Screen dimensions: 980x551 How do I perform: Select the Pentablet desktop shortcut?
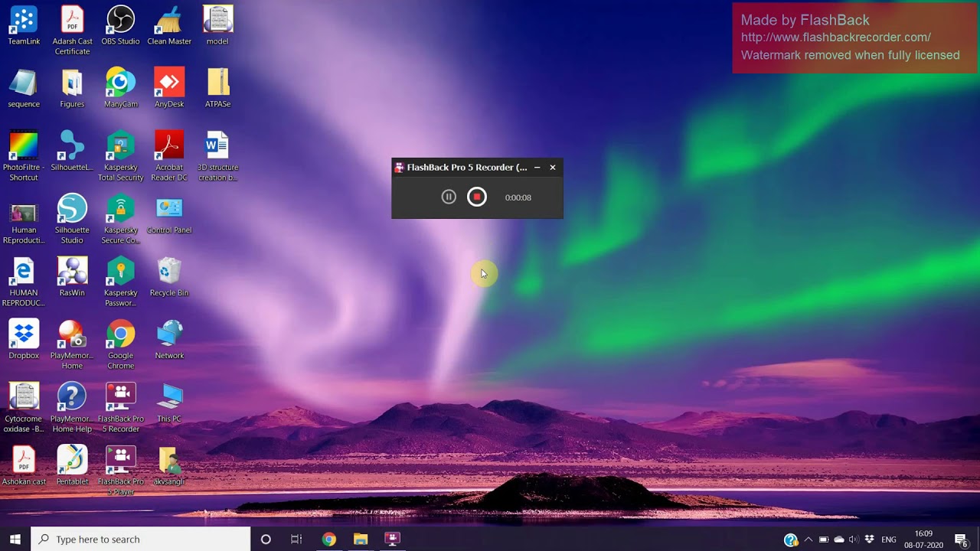72,466
